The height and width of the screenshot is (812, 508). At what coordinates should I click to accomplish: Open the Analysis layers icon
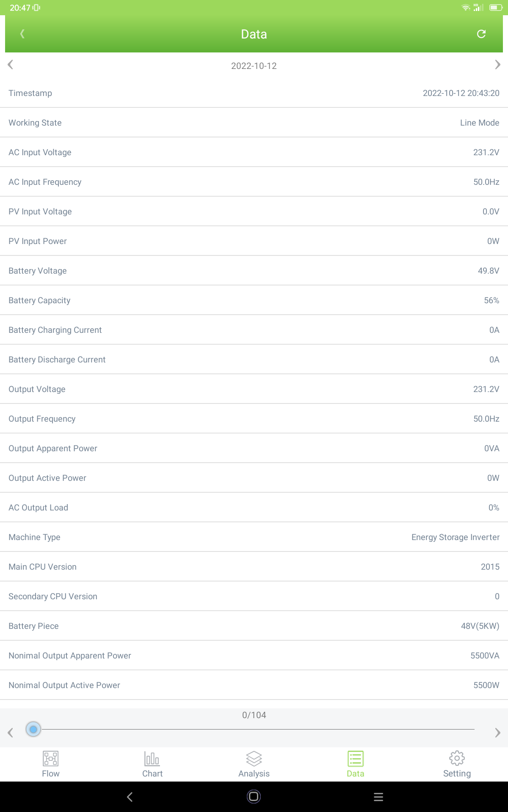point(254,759)
